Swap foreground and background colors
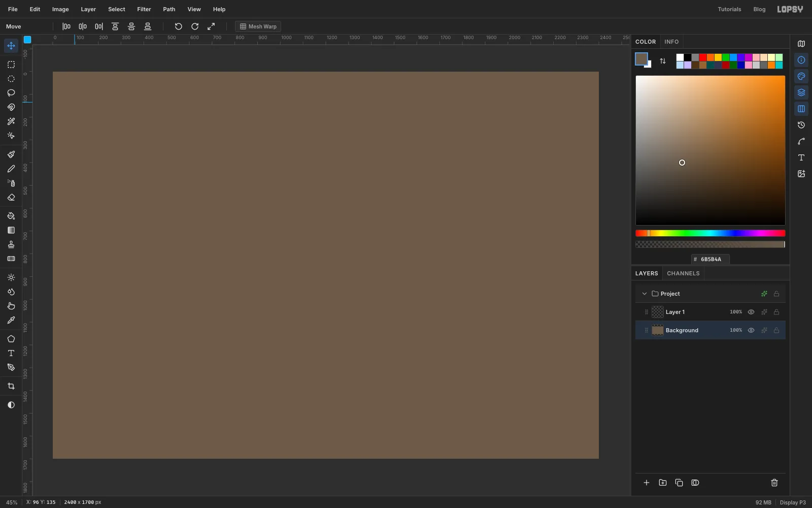The image size is (812, 508). point(663,61)
